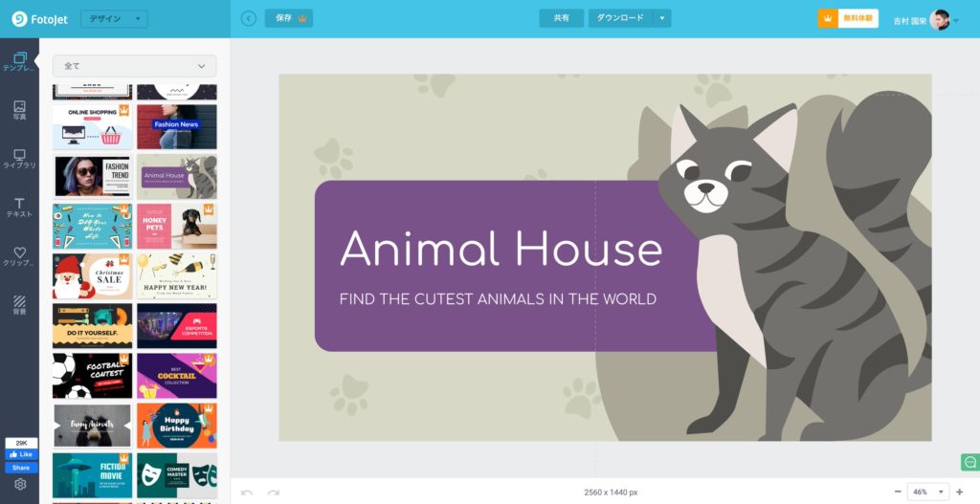Select the Text tool in sidebar
The width and height of the screenshot is (980, 504).
pos(19,208)
